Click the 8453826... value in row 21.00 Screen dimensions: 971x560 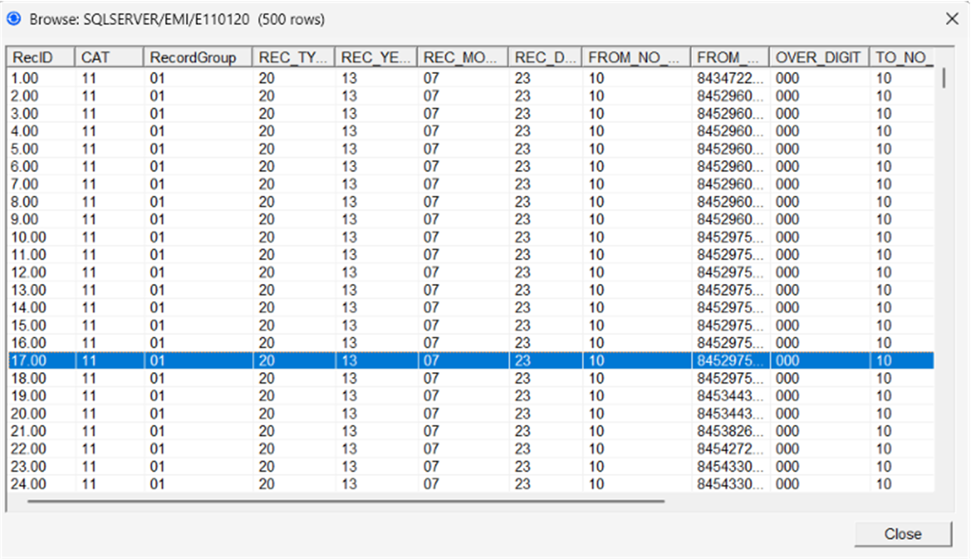coord(730,431)
